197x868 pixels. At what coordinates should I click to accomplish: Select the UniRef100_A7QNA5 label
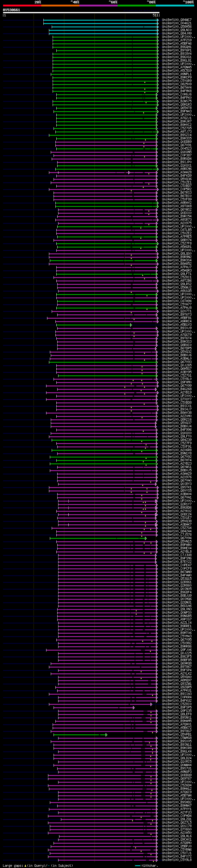(177, 67)
